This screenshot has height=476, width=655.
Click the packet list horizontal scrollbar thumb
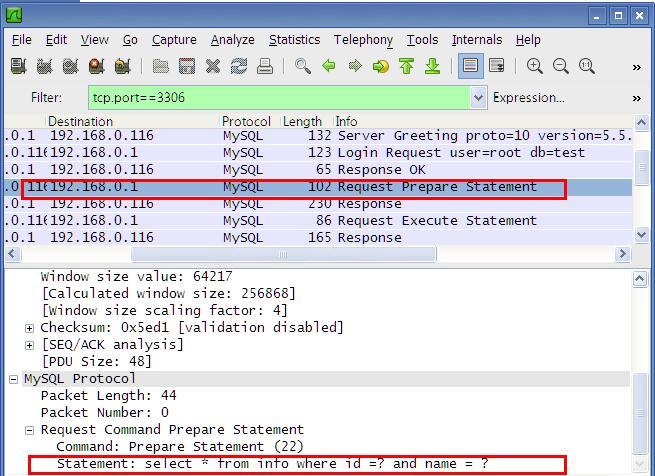tap(284, 254)
